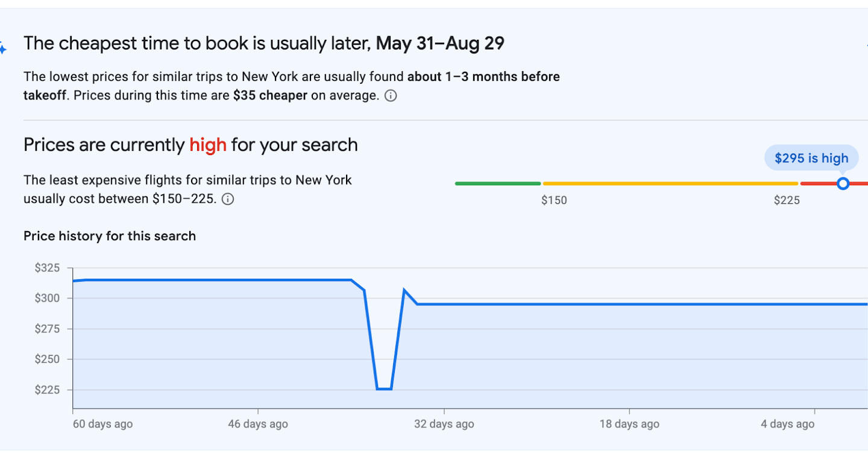
Task: Click the red word "high" in heading
Action: 208,145
